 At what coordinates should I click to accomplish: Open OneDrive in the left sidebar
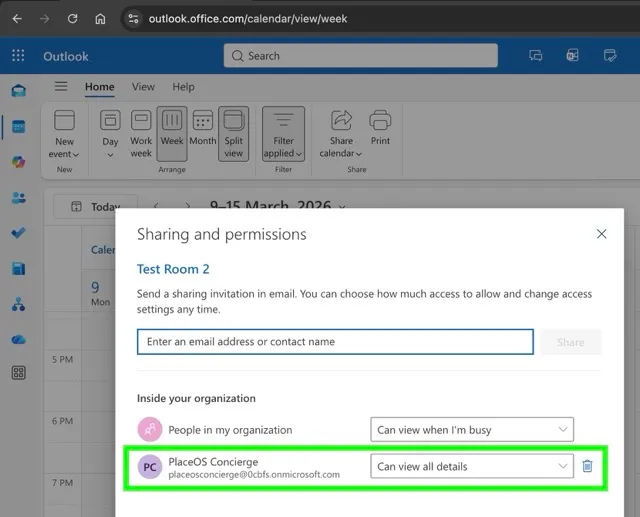coord(18,339)
